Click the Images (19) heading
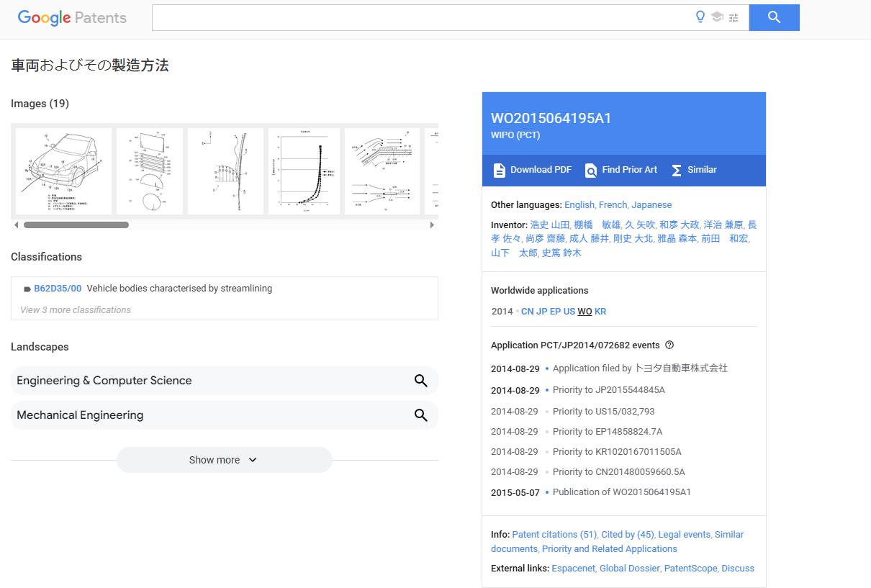Image resolution: width=871 pixels, height=588 pixels. (40, 104)
